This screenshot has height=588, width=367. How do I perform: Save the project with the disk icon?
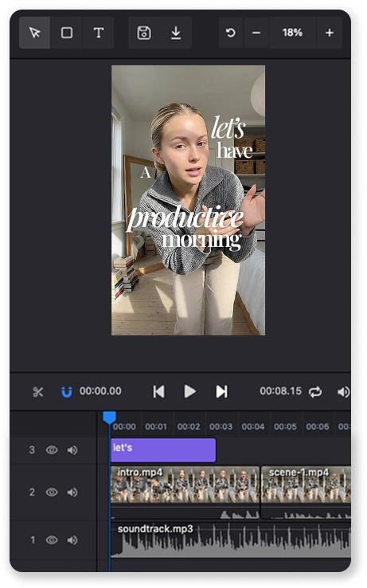click(144, 33)
